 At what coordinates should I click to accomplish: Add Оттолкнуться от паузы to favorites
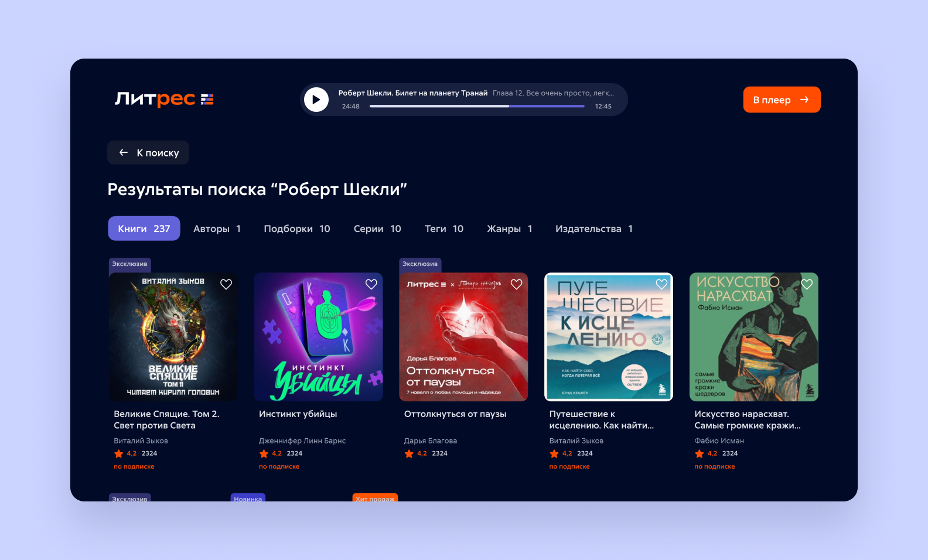[x=516, y=284]
